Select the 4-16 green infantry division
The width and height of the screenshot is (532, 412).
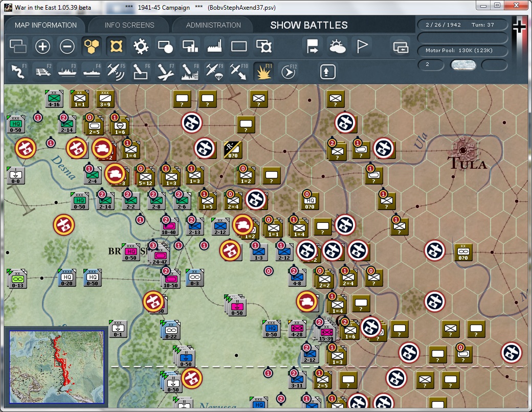point(54,99)
